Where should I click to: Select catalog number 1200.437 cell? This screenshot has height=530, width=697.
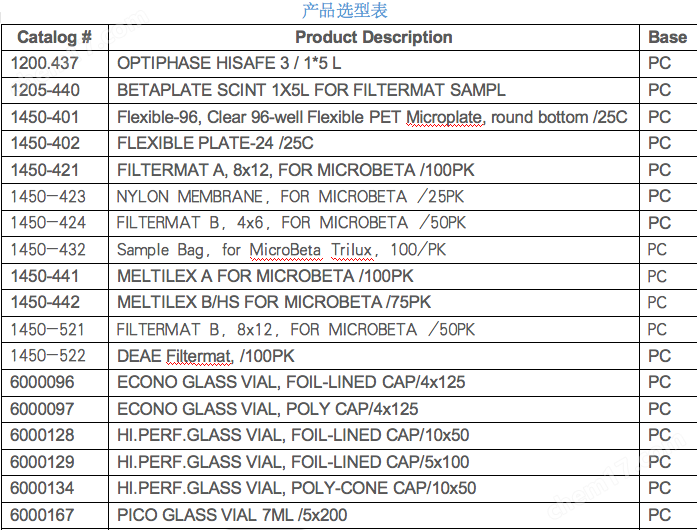[x=55, y=64]
